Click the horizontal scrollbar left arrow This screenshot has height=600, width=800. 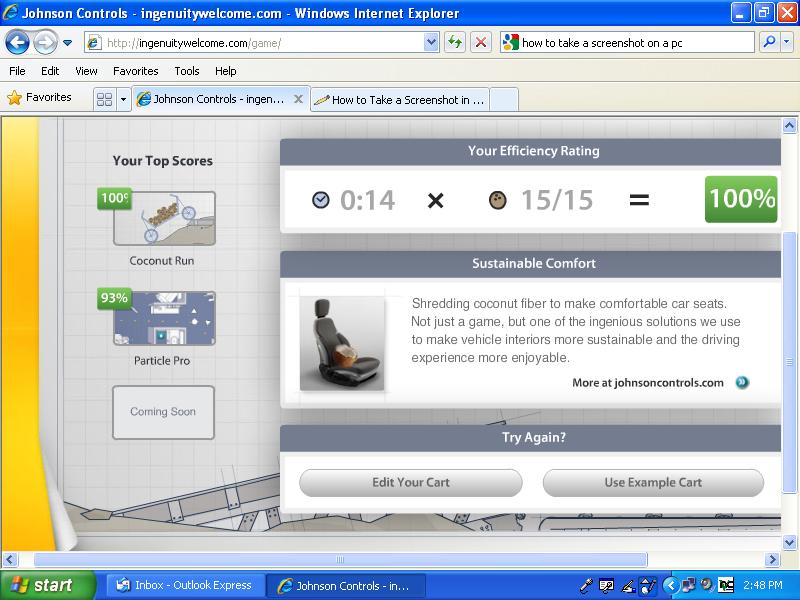pyautogui.click(x=10, y=560)
